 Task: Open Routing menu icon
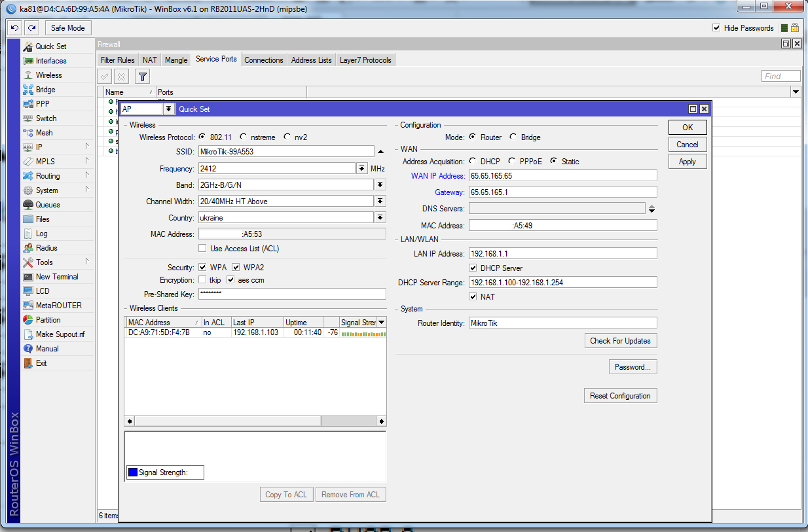28,176
